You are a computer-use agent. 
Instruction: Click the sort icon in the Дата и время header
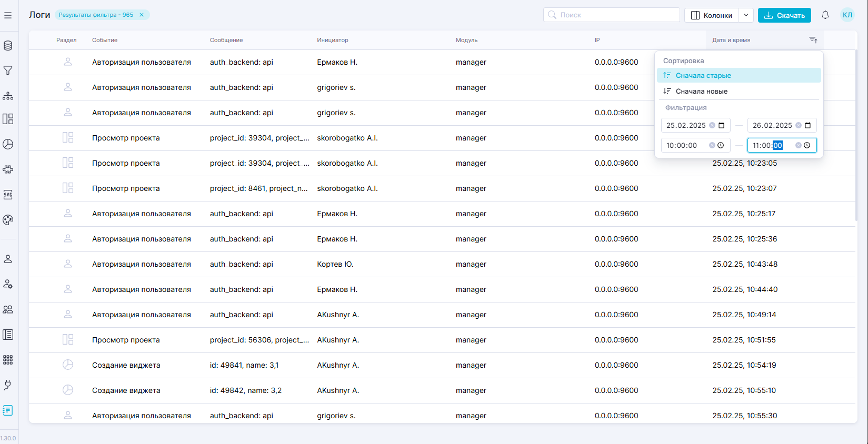pyautogui.click(x=813, y=40)
